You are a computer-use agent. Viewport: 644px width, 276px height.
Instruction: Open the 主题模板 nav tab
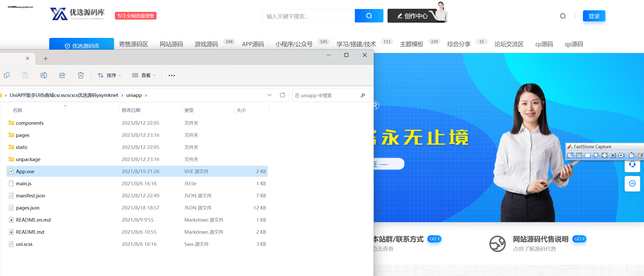click(x=411, y=44)
